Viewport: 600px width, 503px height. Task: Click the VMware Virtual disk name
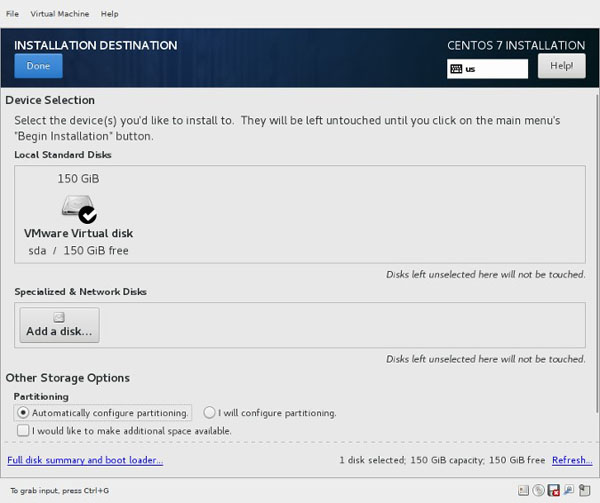tap(78, 233)
